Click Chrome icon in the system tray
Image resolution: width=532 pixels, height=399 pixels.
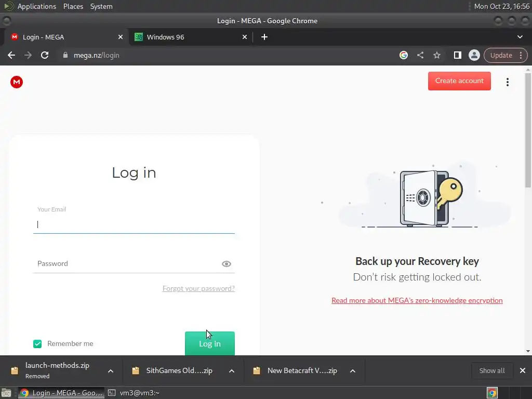click(492, 393)
